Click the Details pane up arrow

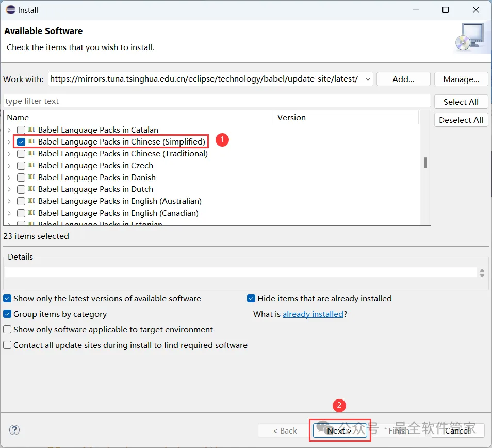pos(482,270)
